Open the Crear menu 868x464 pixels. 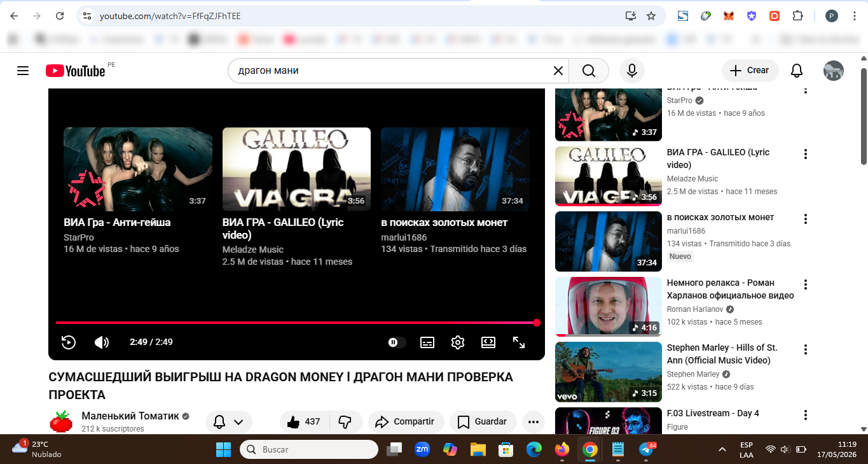tap(750, 71)
